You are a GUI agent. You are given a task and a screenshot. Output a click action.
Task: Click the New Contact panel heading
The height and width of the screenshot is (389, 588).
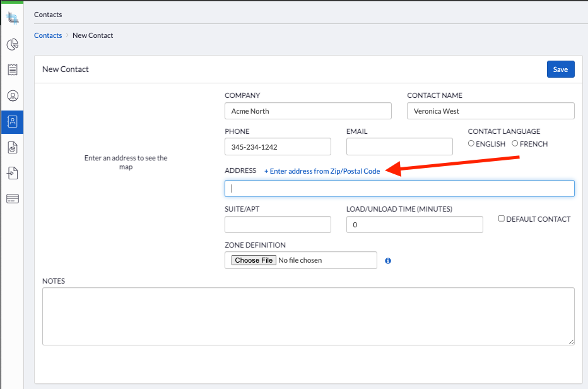[65, 69]
